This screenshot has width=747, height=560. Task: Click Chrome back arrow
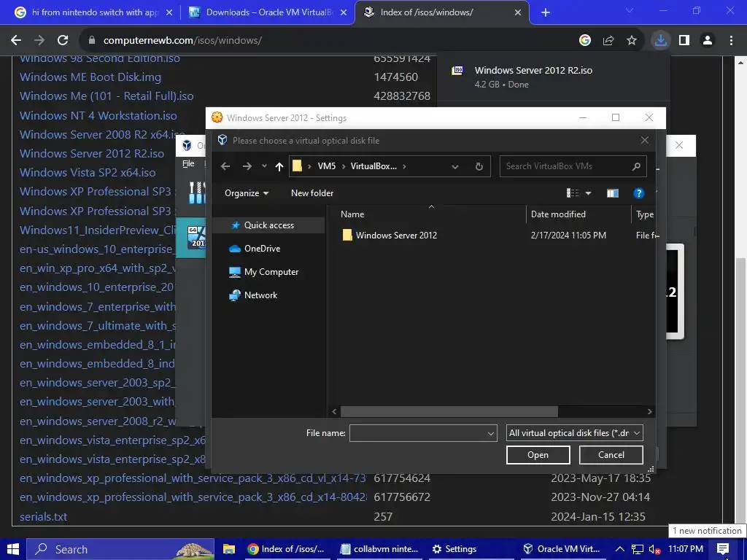tap(16, 41)
